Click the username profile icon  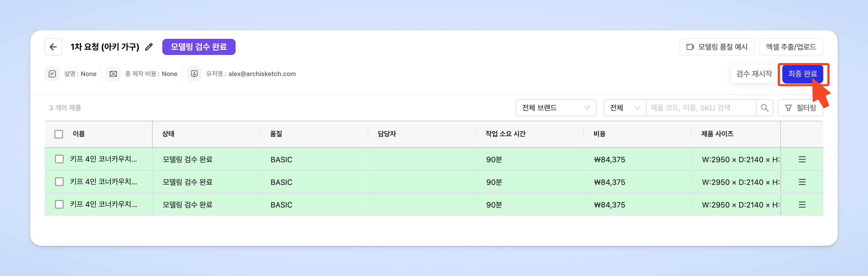tap(194, 74)
